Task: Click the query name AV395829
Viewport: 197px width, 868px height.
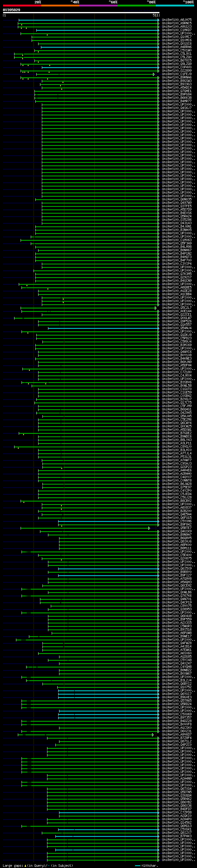Action: click(x=11, y=10)
